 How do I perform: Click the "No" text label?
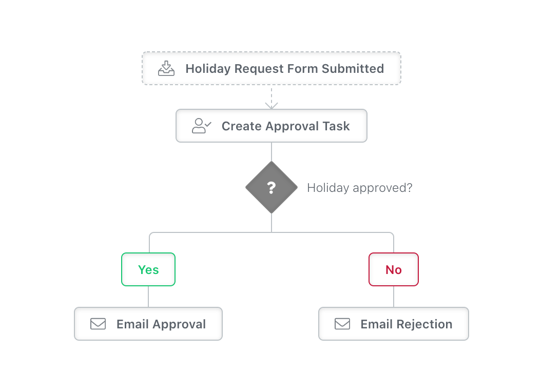click(394, 270)
